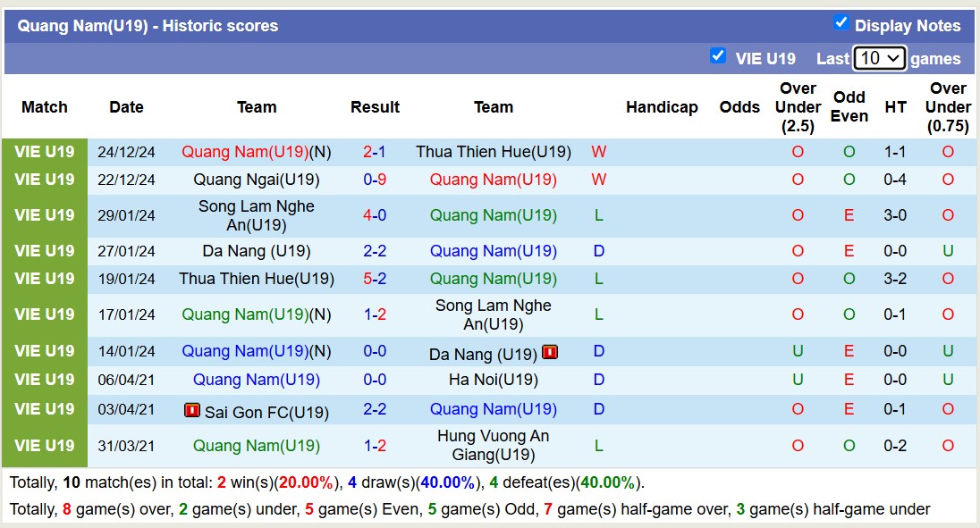Click the Odds column header
The width and height of the screenshot is (980, 528).
[739, 106]
